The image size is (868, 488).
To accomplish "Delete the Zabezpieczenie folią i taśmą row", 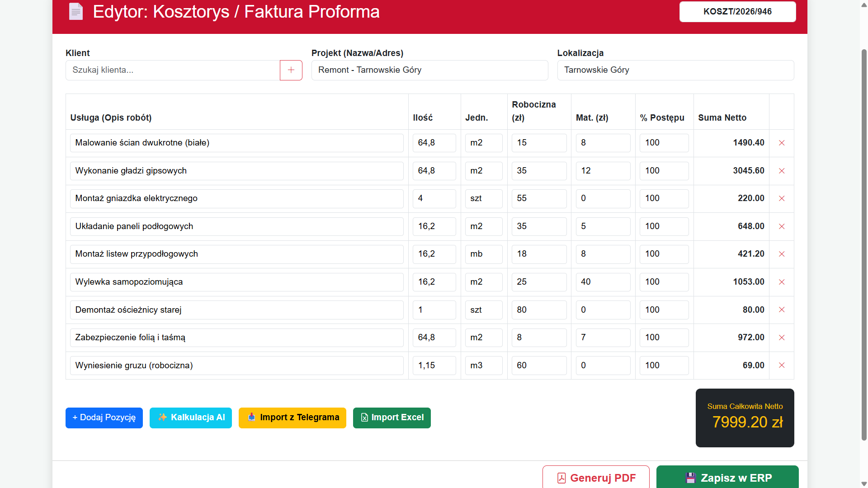I will [x=782, y=338].
